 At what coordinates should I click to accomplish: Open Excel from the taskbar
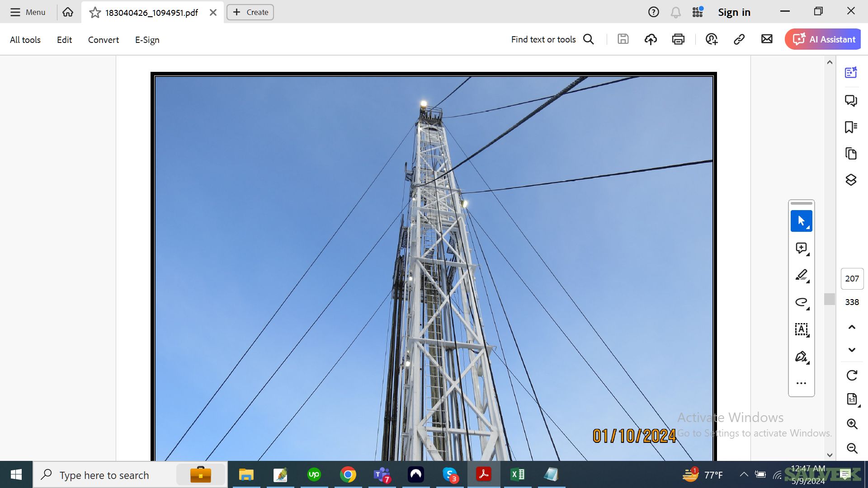click(517, 474)
